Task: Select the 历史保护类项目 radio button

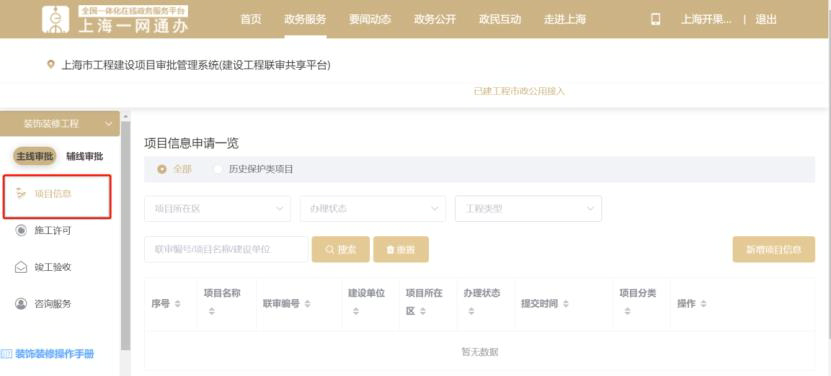Action: click(x=218, y=169)
